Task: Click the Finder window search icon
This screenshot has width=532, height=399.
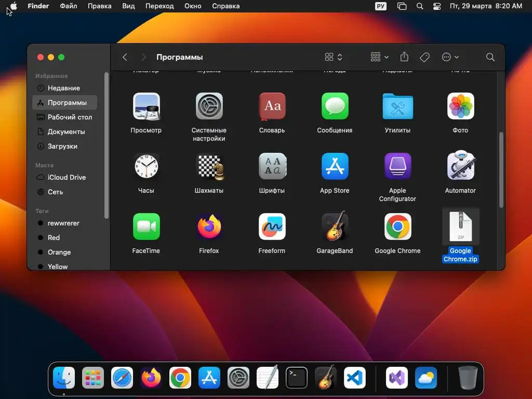Action: pos(490,57)
